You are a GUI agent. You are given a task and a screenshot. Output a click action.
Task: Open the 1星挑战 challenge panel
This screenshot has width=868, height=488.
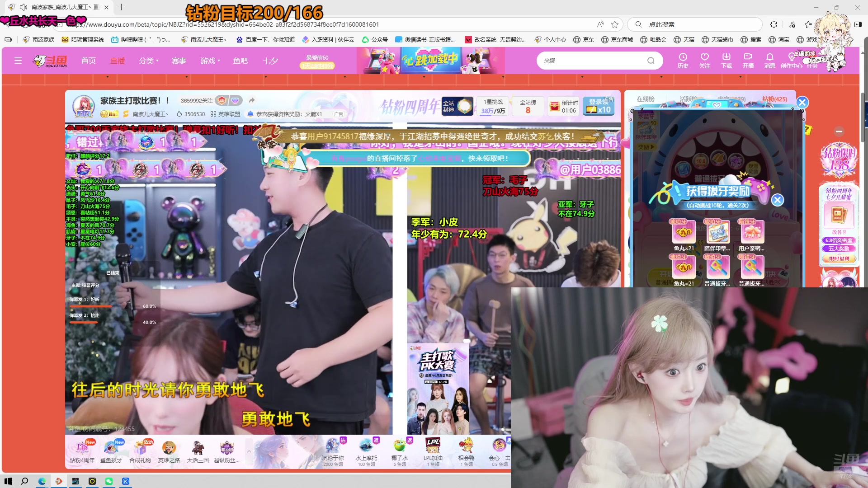pos(493,106)
